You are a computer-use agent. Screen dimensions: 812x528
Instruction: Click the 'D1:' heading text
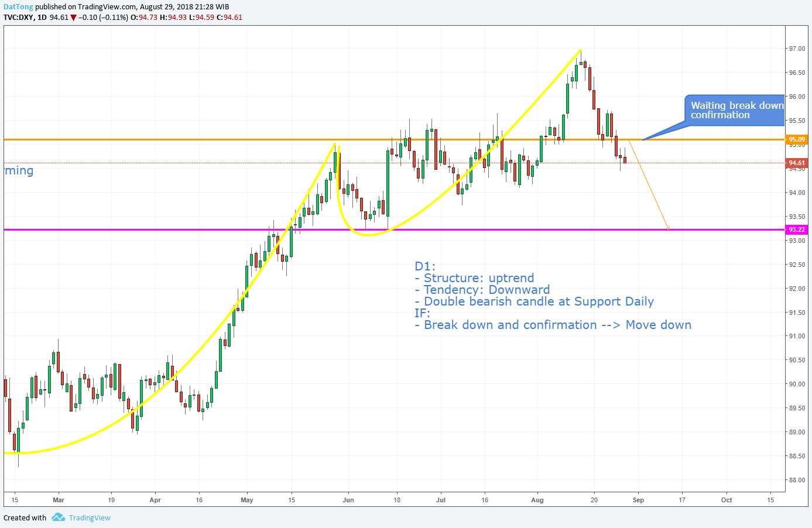pyautogui.click(x=425, y=266)
